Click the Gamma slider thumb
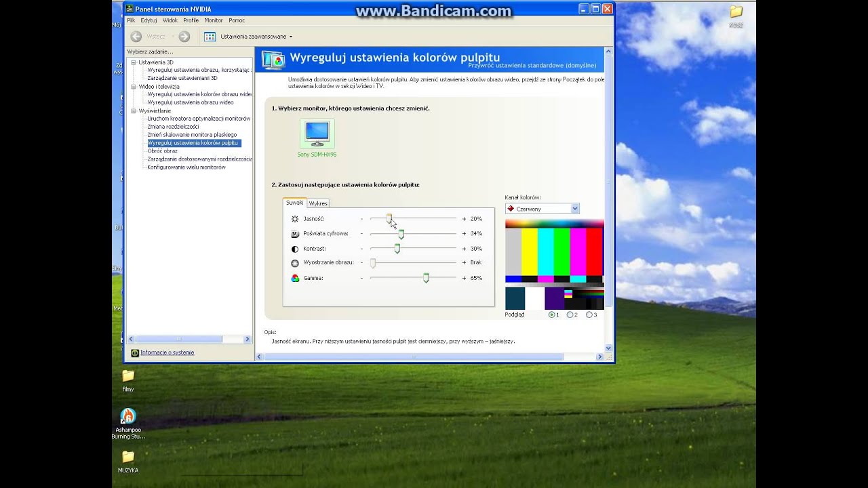Screen dimensions: 868x488 point(426,278)
